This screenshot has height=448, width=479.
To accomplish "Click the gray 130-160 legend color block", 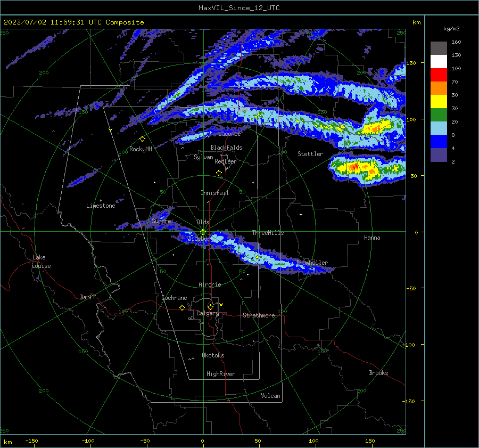I will (439, 48).
